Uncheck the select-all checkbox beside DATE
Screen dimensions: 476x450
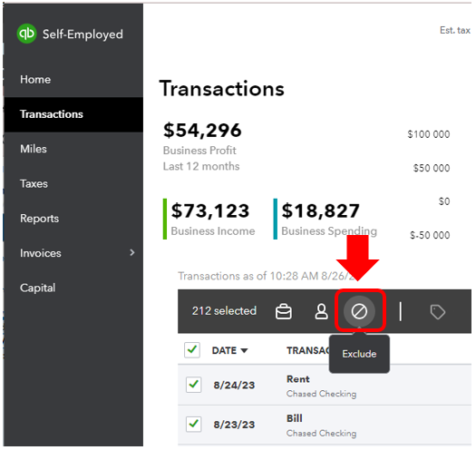pyautogui.click(x=192, y=350)
